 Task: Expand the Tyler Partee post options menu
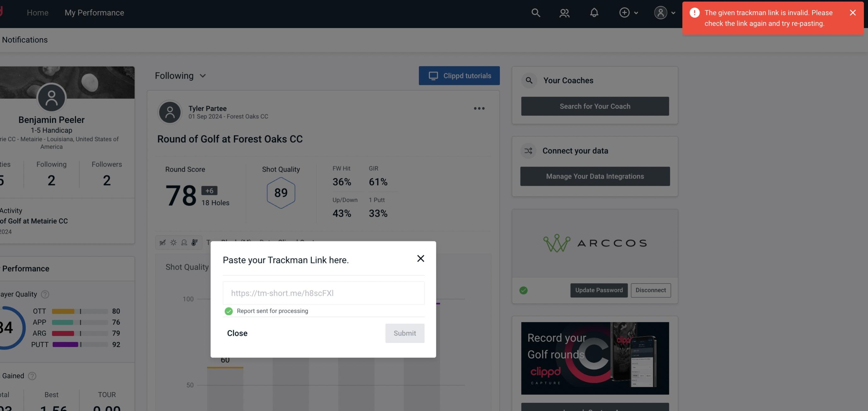click(x=479, y=109)
